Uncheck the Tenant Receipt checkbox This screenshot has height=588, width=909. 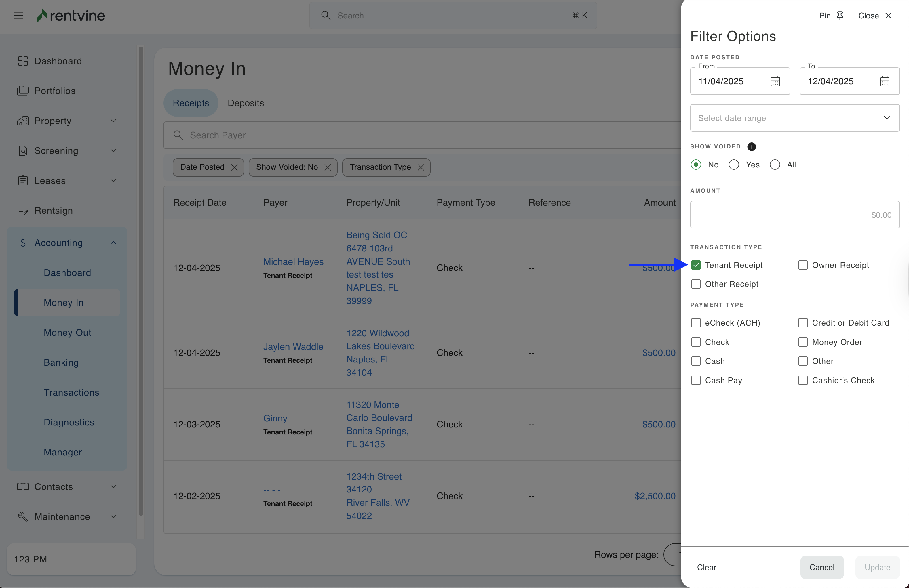click(x=696, y=265)
